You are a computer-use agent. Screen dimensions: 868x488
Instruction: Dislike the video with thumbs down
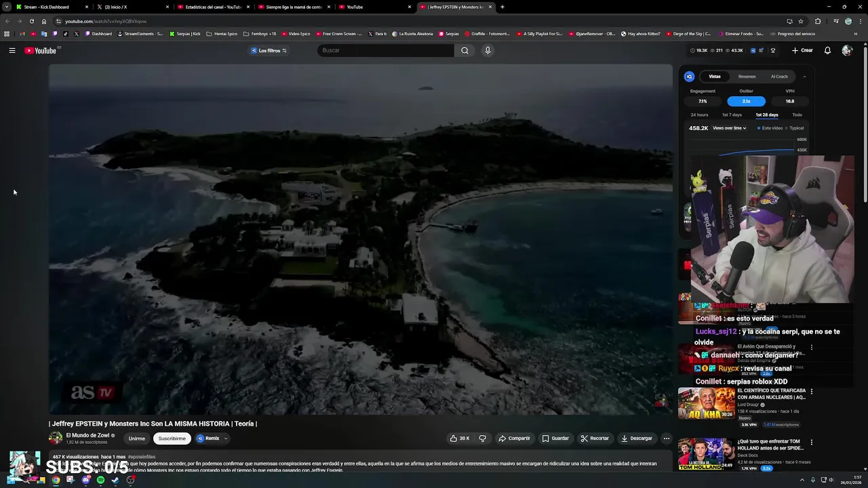483,439
